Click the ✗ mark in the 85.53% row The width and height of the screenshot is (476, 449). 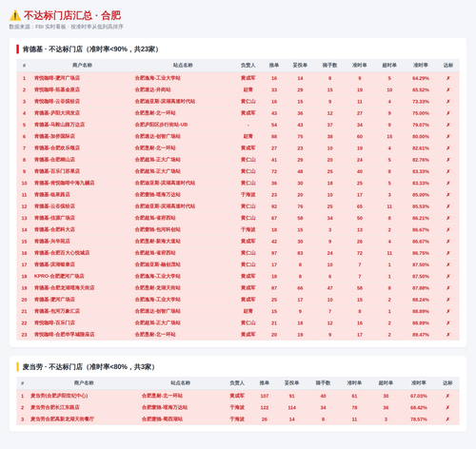pyautogui.click(x=448, y=206)
